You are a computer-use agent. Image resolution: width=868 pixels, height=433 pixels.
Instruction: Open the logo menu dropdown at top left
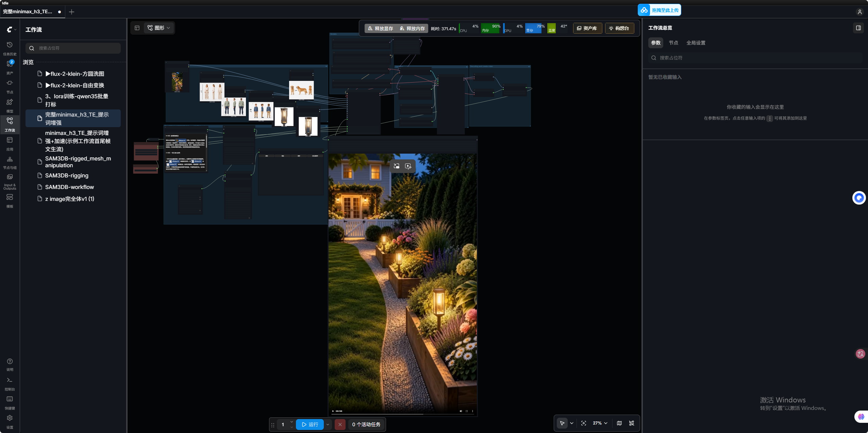[11, 30]
